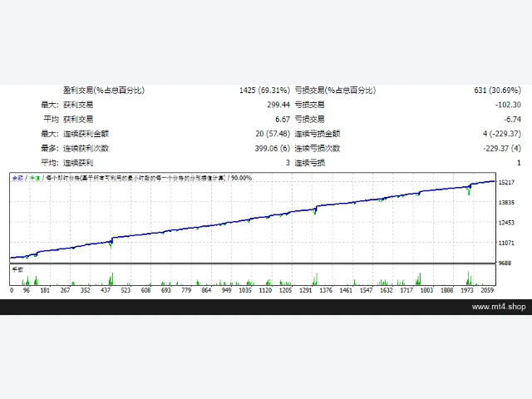Viewport: 532px width, 399px height.
Task: Click the largest loss trade value -102.30
Action: pos(508,105)
